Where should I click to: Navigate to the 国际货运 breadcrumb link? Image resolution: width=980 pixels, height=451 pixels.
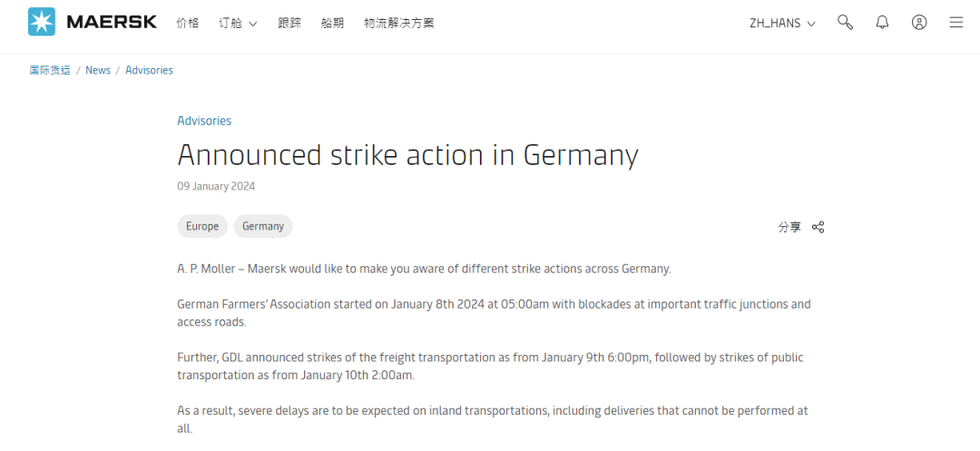(50, 70)
